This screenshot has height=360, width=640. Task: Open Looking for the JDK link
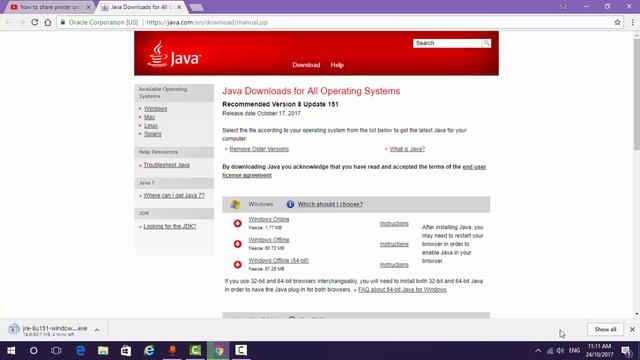pyautogui.click(x=170, y=226)
